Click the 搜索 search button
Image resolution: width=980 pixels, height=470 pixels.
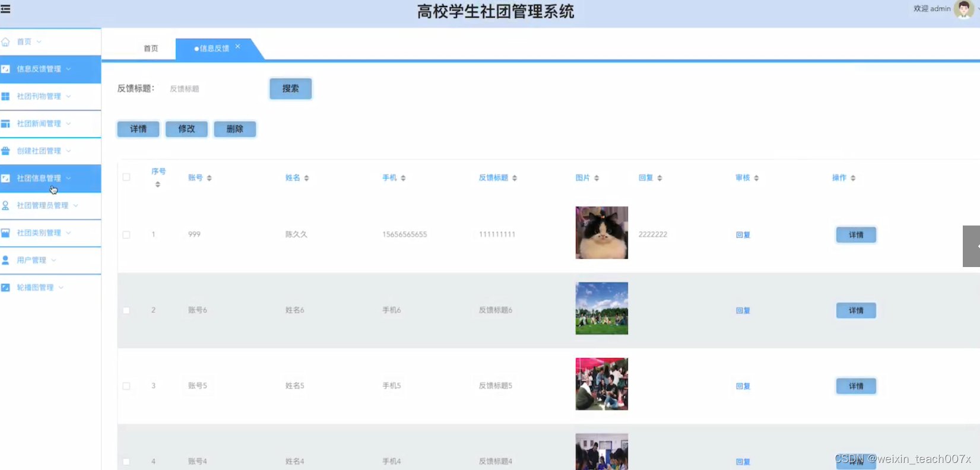(x=291, y=88)
